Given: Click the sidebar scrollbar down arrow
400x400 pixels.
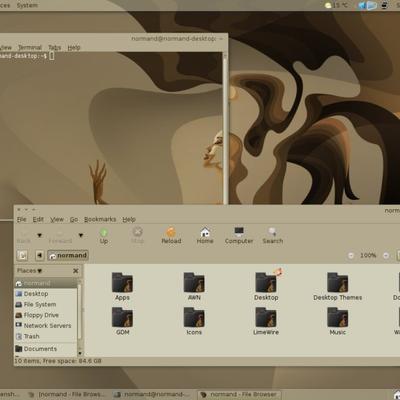Looking at the screenshot, I should click(80, 353).
